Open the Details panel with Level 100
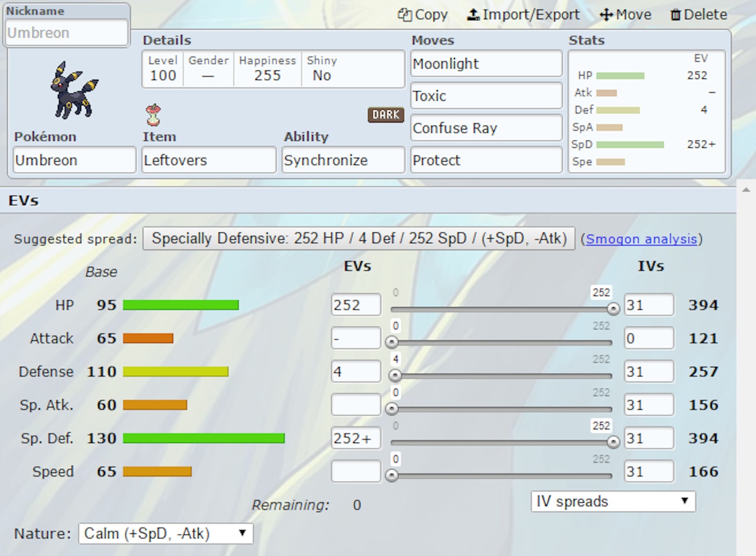Image resolution: width=756 pixels, height=556 pixels. click(x=273, y=69)
